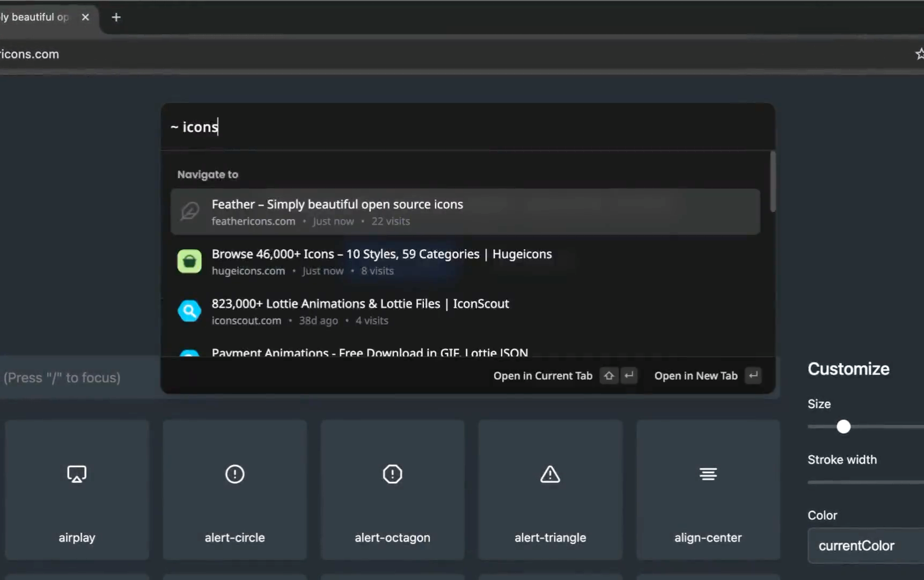Click the Stroke width slider track

865,482
